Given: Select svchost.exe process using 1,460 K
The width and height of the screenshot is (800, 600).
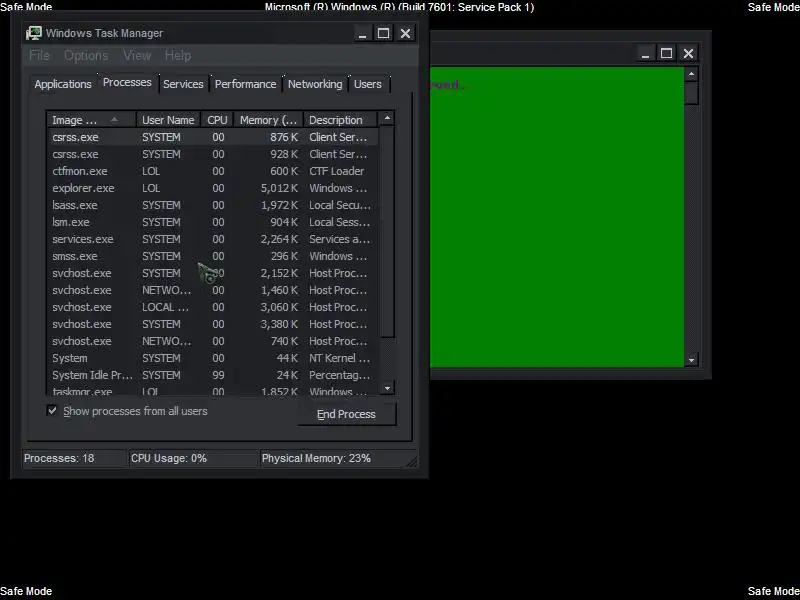Looking at the screenshot, I should click(213, 290).
